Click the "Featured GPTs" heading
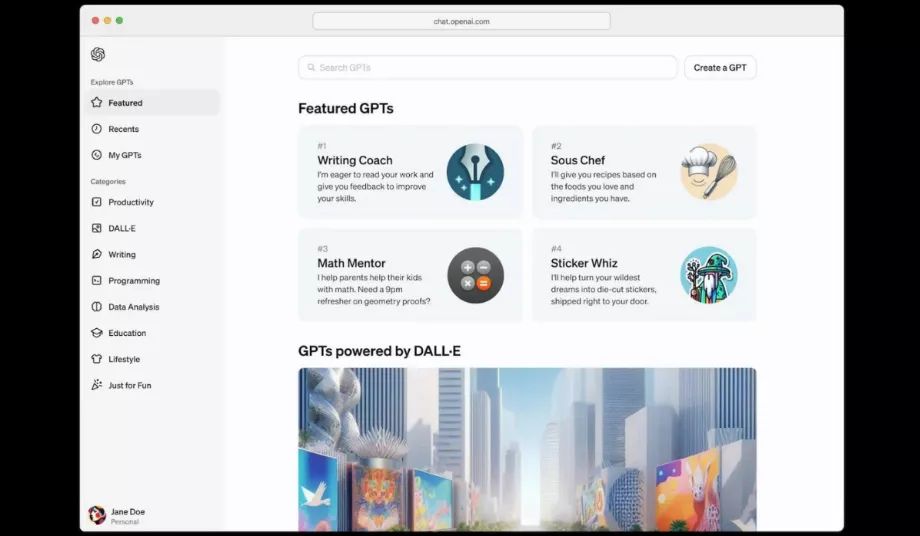The height and width of the screenshot is (536, 920). click(x=346, y=108)
